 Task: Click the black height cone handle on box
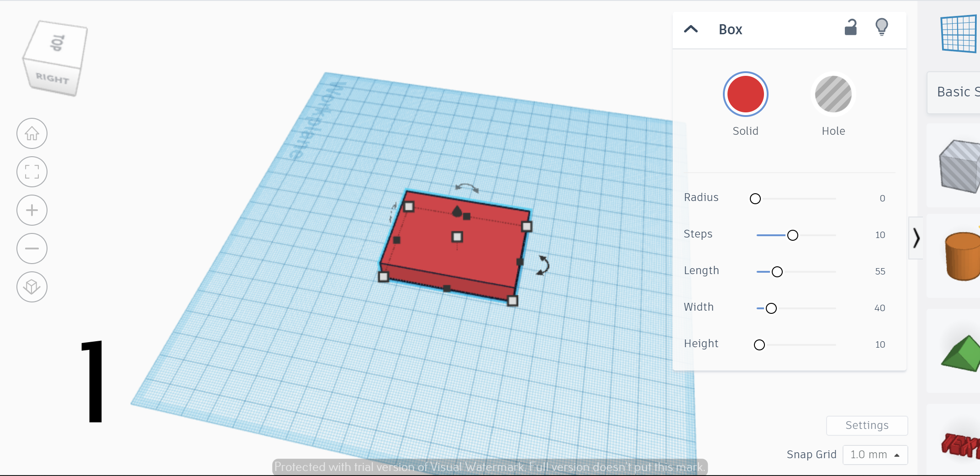click(457, 211)
